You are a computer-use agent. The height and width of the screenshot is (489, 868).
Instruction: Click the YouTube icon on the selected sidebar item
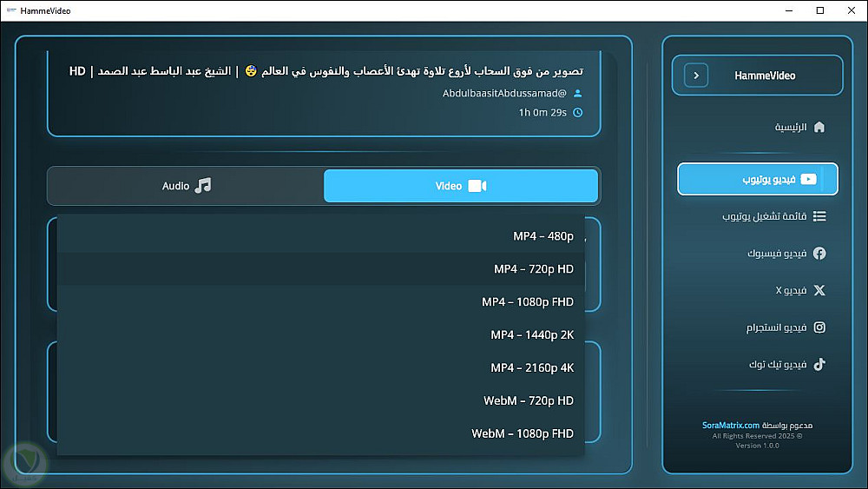click(x=808, y=179)
